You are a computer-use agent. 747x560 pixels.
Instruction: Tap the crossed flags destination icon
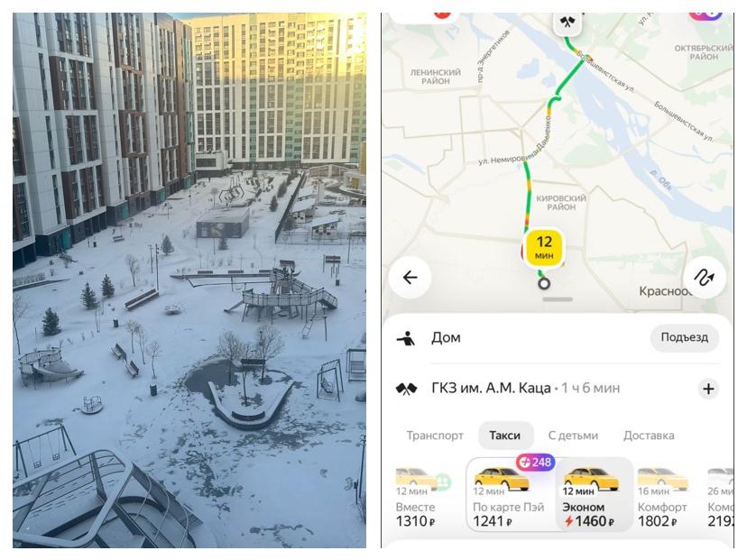(x=406, y=389)
